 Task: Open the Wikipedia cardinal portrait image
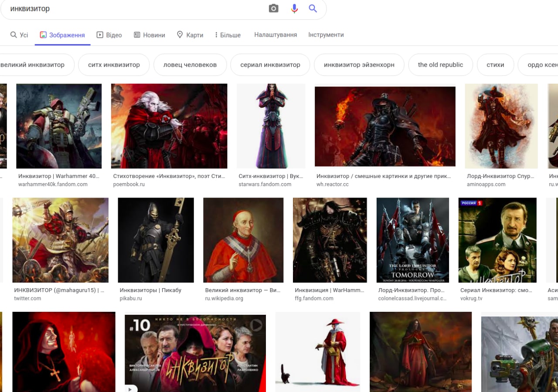[243, 240]
